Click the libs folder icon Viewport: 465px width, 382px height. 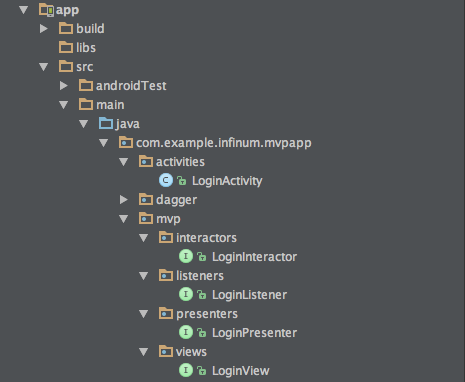click(x=66, y=47)
